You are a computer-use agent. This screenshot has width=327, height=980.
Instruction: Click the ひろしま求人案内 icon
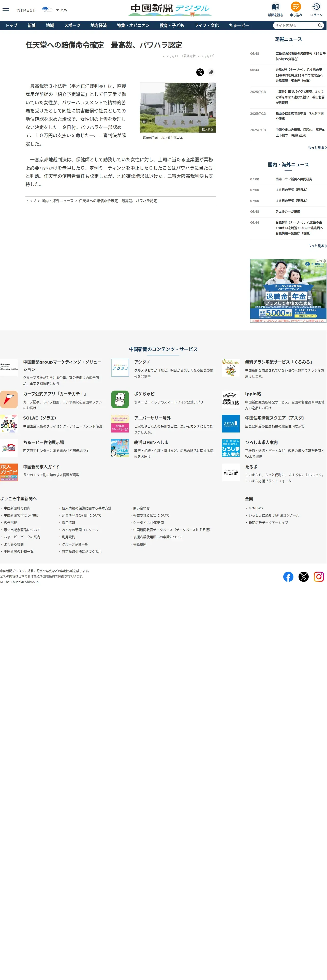pos(231,448)
